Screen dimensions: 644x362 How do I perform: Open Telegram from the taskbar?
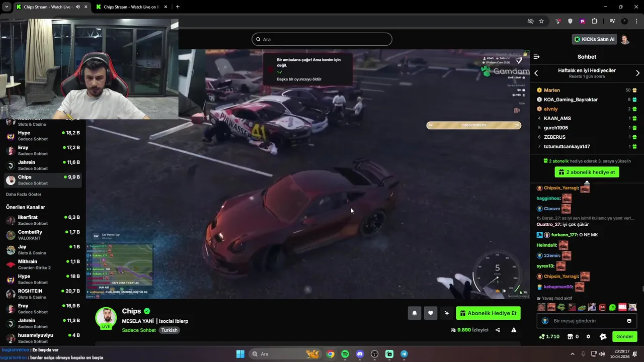[404, 354]
